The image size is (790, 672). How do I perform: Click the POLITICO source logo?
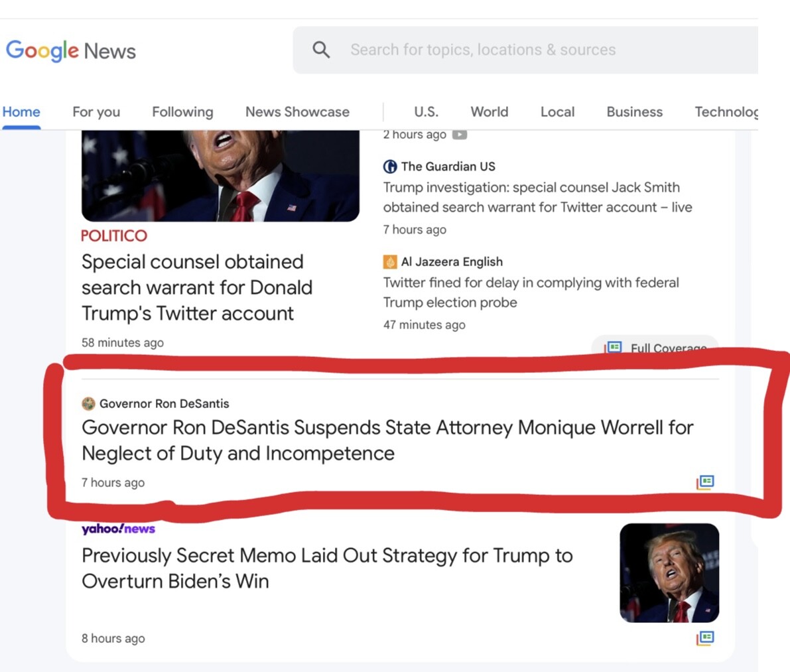tap(114, 235)
